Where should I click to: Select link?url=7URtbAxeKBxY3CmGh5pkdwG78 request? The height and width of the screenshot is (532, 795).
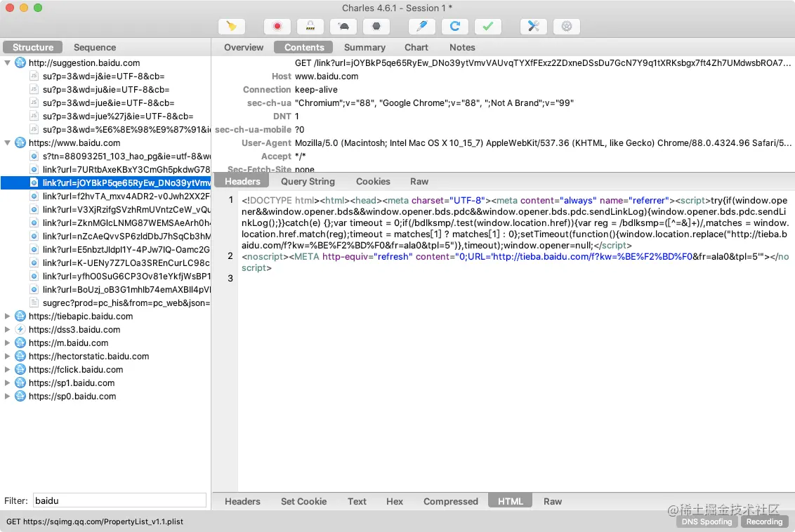click(126, 170)
